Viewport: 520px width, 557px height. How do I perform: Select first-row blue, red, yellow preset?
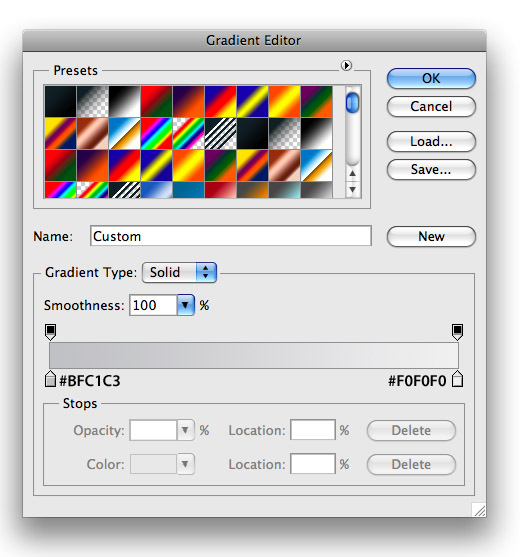(x=220, y=102)
